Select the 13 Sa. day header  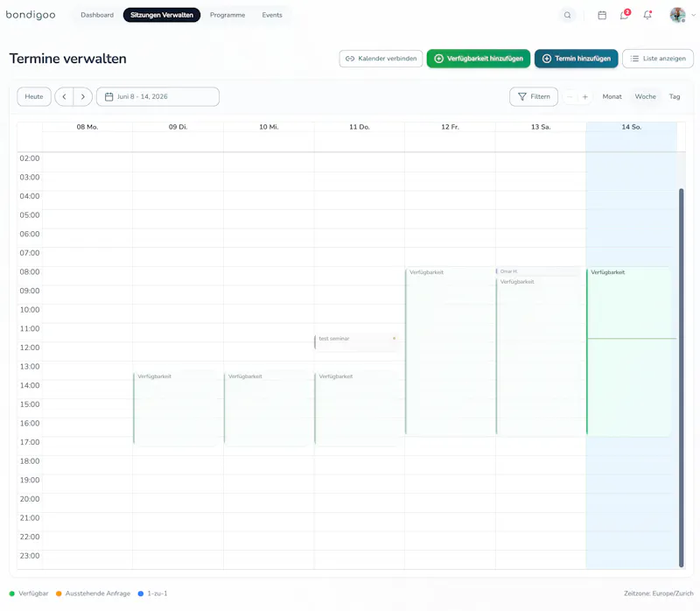[x=541, y=127]
